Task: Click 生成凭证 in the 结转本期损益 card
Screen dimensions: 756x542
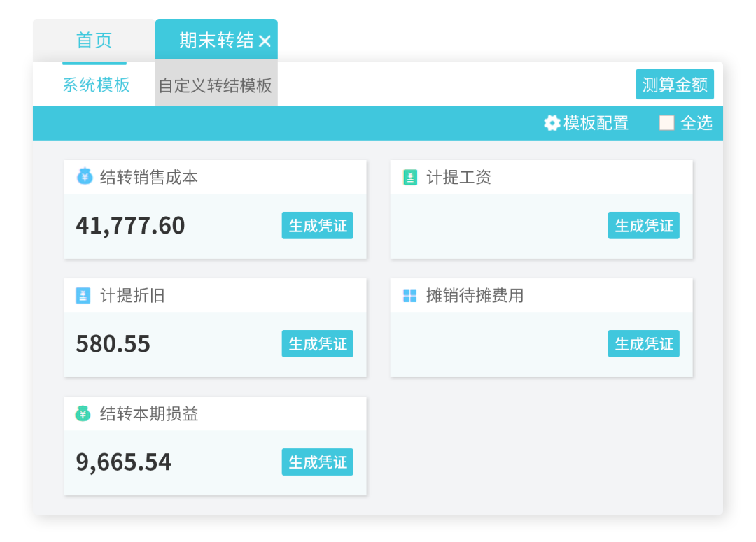Action: [317, 462]
